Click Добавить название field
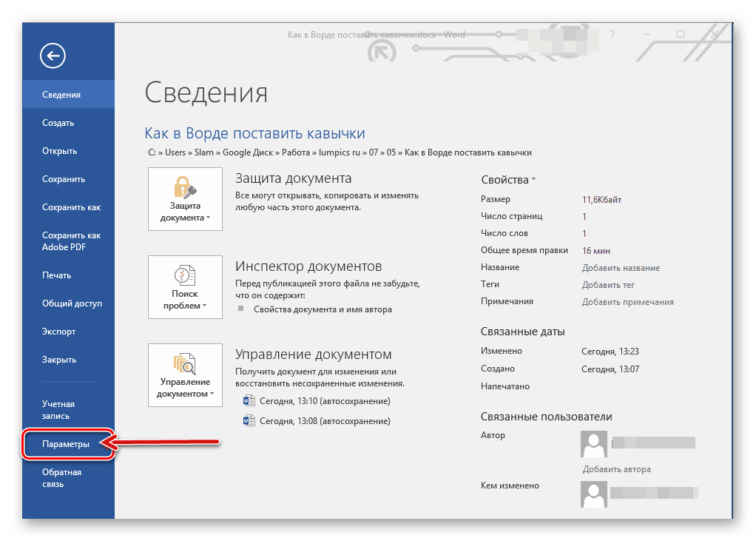756x541 pixels. tap(621, 268)
